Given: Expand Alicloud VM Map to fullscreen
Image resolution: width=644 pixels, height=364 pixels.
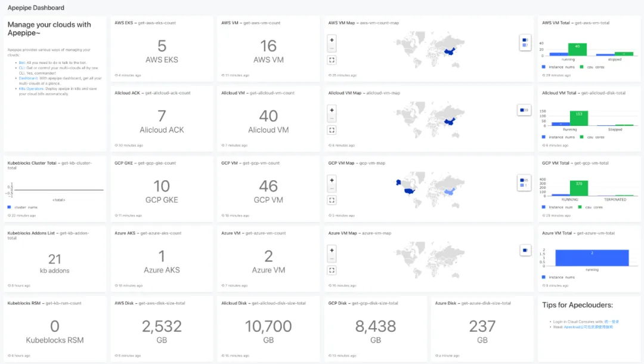Looking at the screenshot, I should [x=332, y=129].
